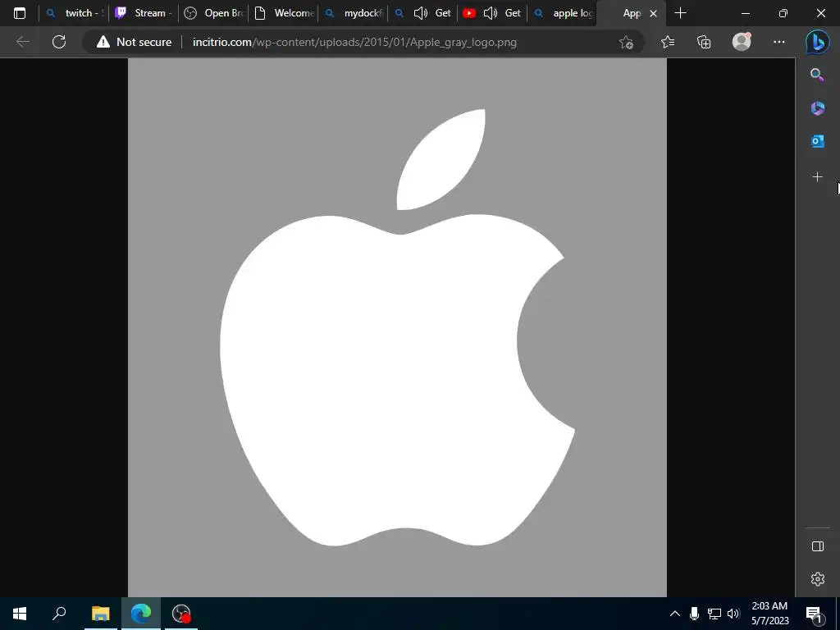Add this page to favorites
The image size is (840, 630).
tap(626, 42)
